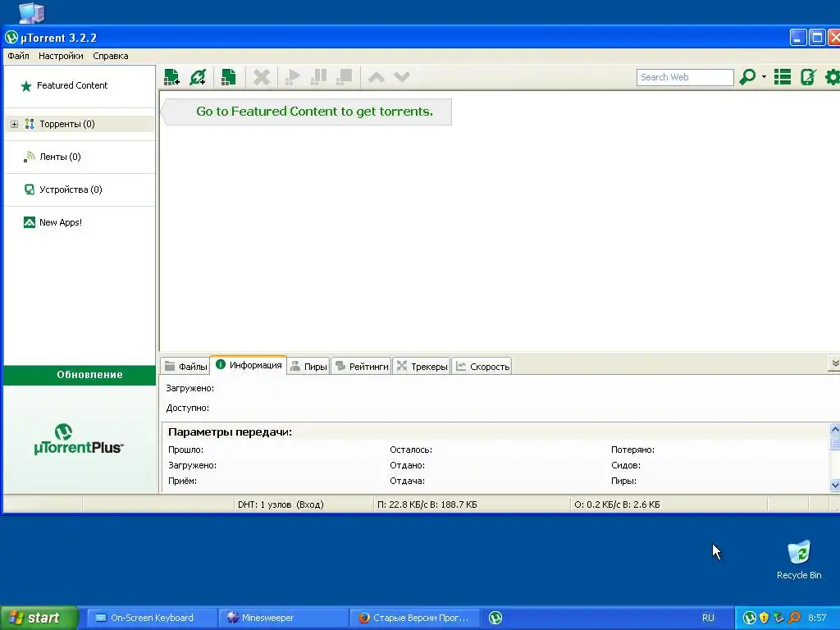Viewport: 840px width, 630px height.
Task: Click the Create New Torrent icon
Action: [x=229, y=77]
